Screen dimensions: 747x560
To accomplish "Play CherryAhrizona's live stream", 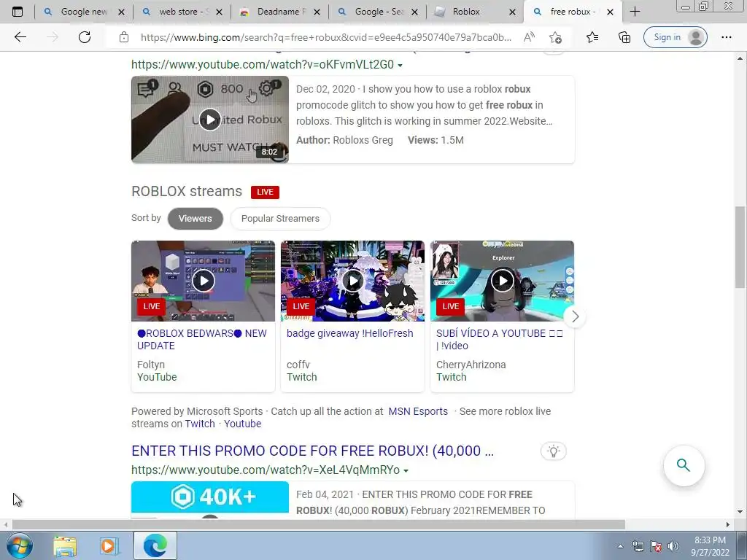I will 502,281.
